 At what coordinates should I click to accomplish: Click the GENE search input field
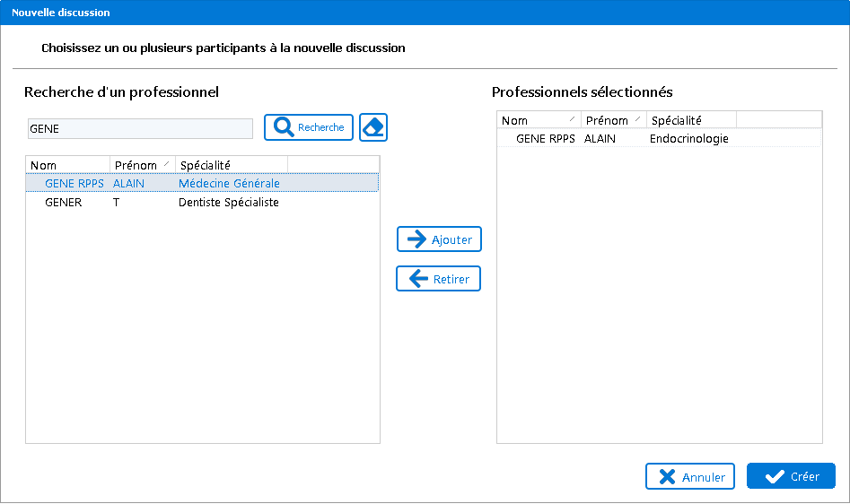[x=140, y=129]
